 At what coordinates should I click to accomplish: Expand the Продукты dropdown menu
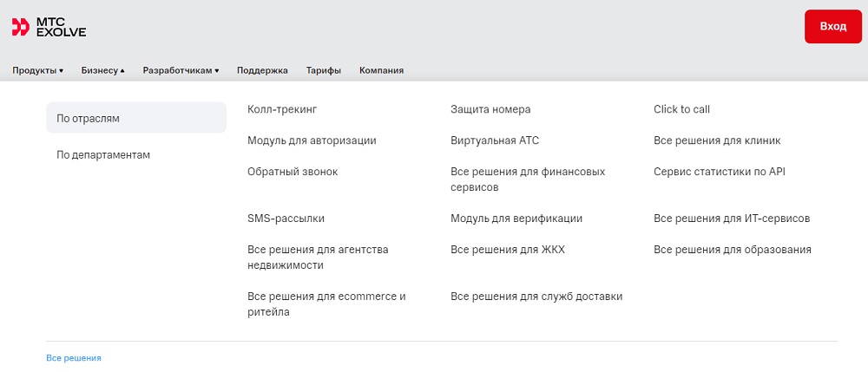(x=37, y=71)
